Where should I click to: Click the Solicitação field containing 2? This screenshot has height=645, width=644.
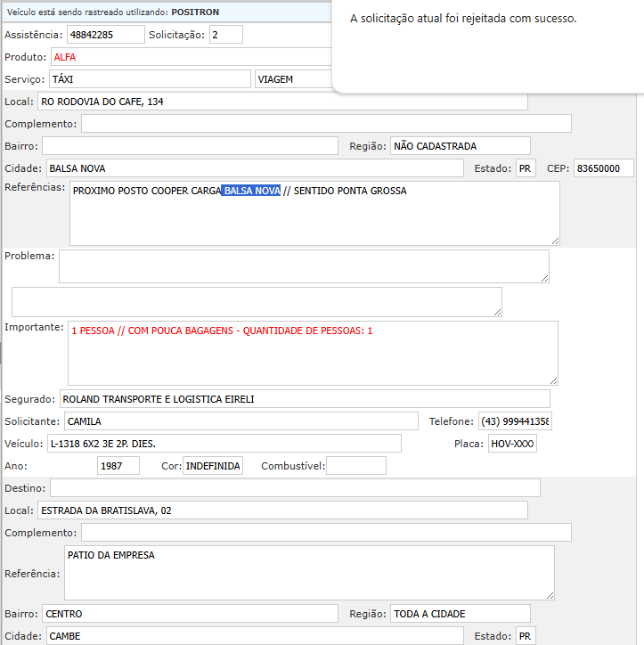pyautogui.click(x=226, y=35)
